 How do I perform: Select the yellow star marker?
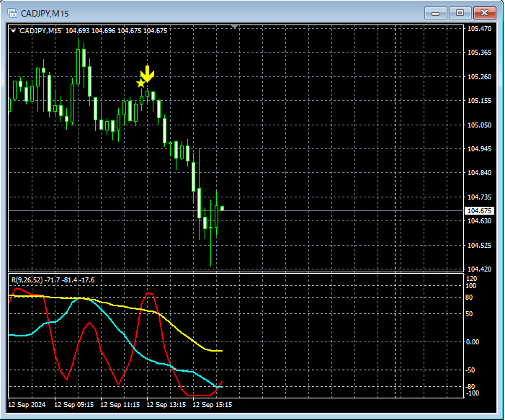point(140,84)
